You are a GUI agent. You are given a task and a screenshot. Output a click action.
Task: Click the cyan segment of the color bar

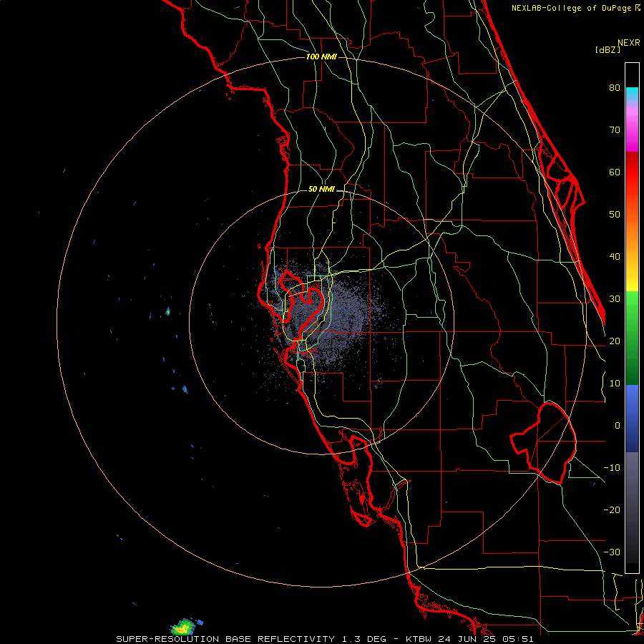tap(632, 94)
